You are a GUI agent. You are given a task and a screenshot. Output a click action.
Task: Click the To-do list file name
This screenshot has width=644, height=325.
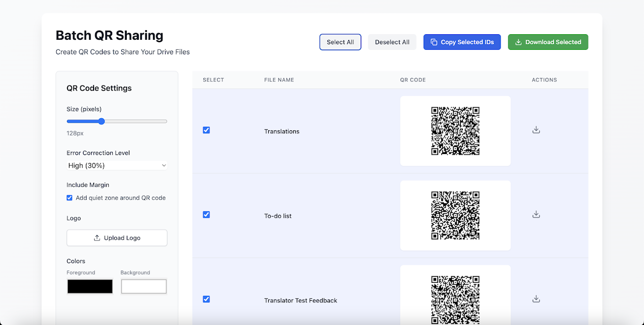pyautogui.click(x=278, y=216)
